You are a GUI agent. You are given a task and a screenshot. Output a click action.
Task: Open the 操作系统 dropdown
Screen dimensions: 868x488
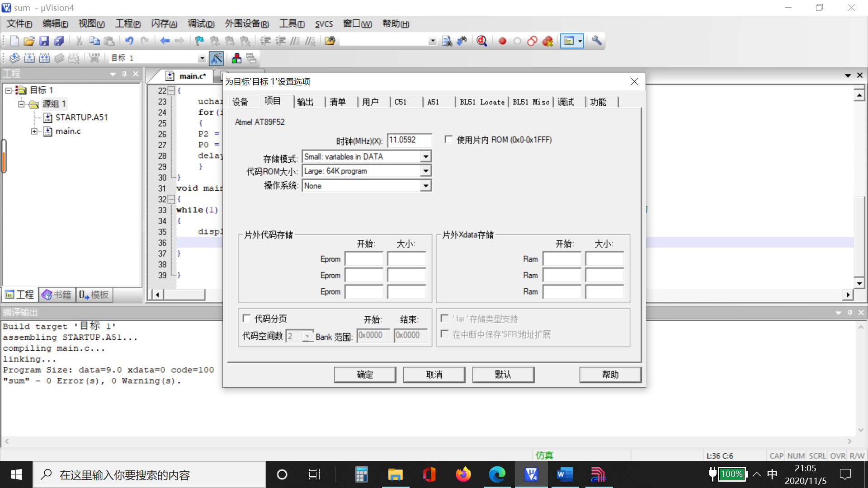425,186
